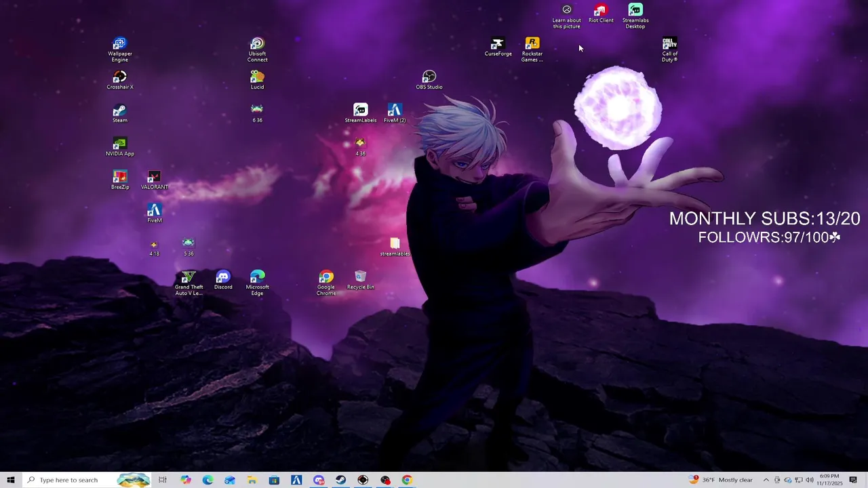Open the clock showing 6:09 PM
868x488 pixels.
click(830, 480)
